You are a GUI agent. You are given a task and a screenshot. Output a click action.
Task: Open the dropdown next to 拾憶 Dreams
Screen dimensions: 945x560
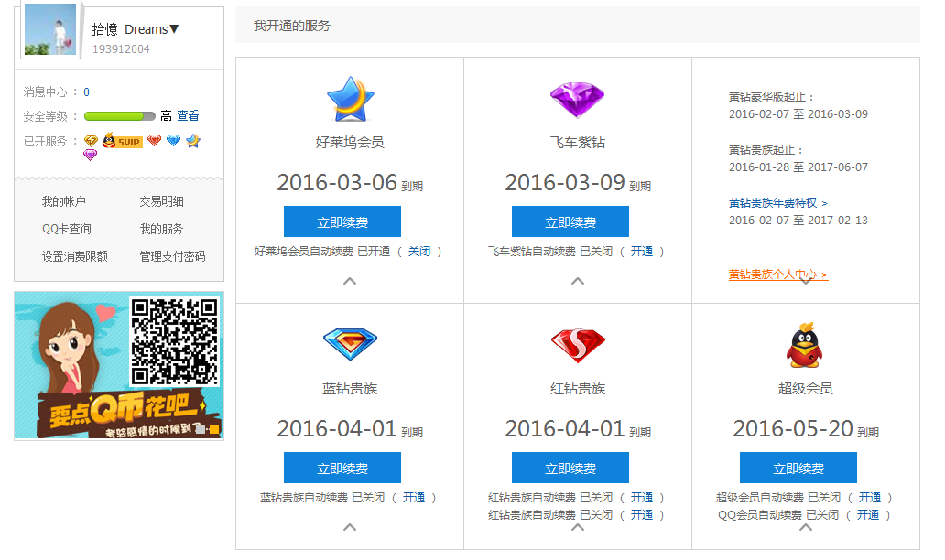[x=174, y=29]
